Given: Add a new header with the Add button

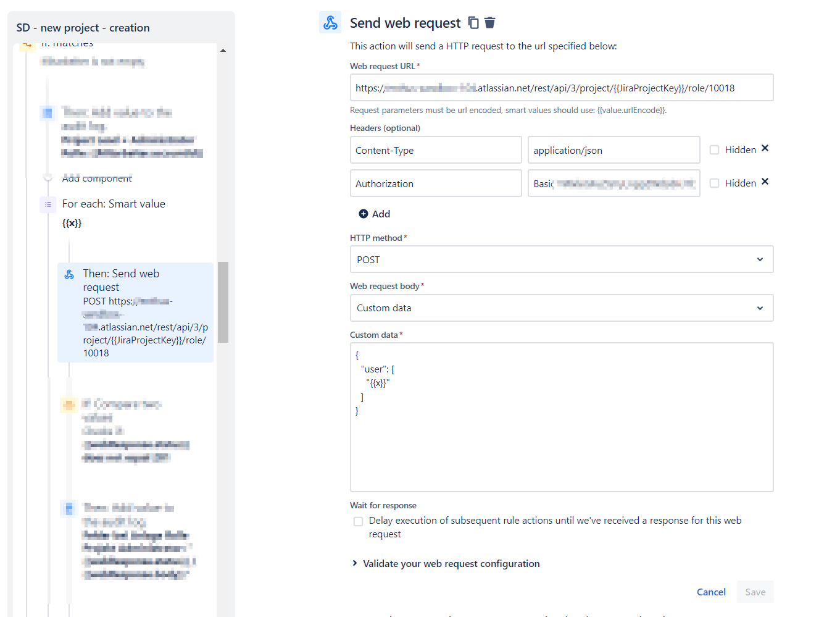Looking at the screenshot, I should [x=375, y=214].
